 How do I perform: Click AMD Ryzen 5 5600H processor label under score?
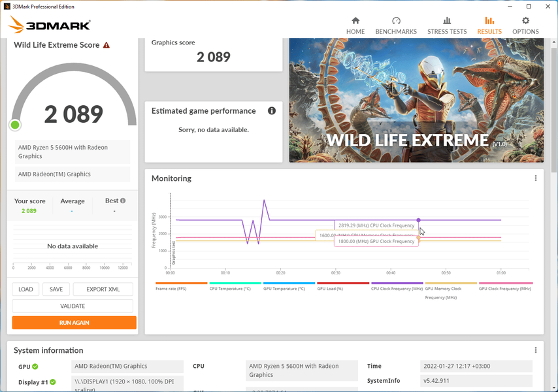73,152
